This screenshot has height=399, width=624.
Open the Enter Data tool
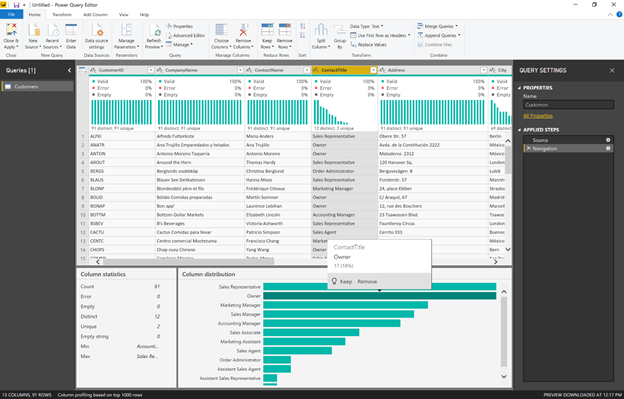coord(71,30)
